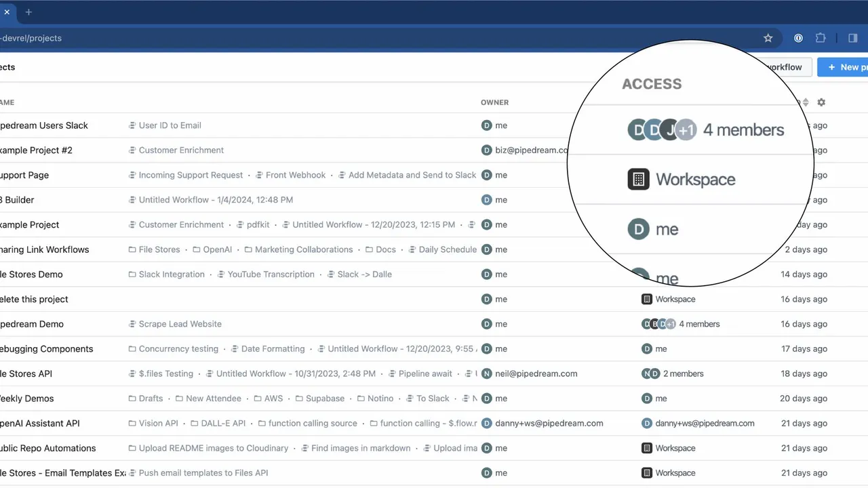
Task: Open the AWS folder in Weekly Demos
Action: coord(273,399)
